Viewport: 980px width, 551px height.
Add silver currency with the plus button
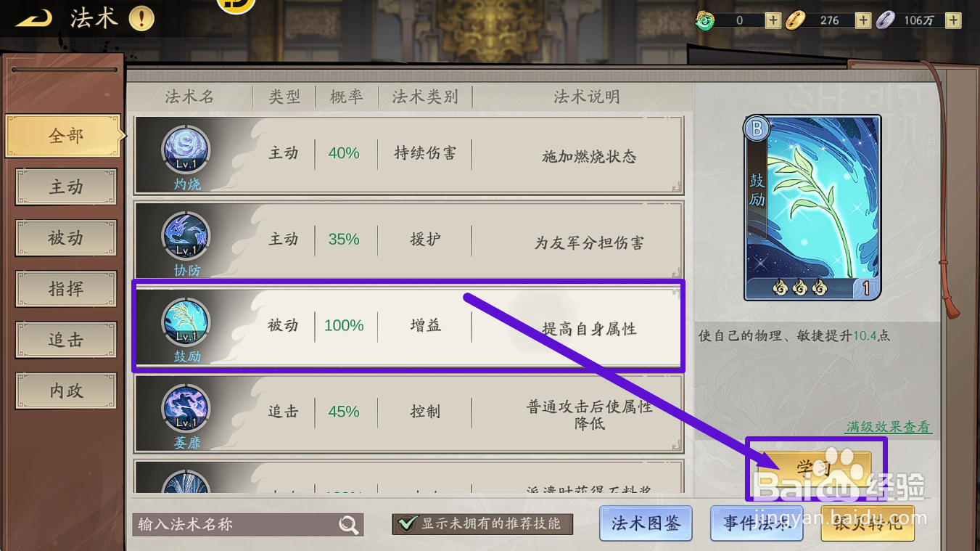[x=953, y=20]
